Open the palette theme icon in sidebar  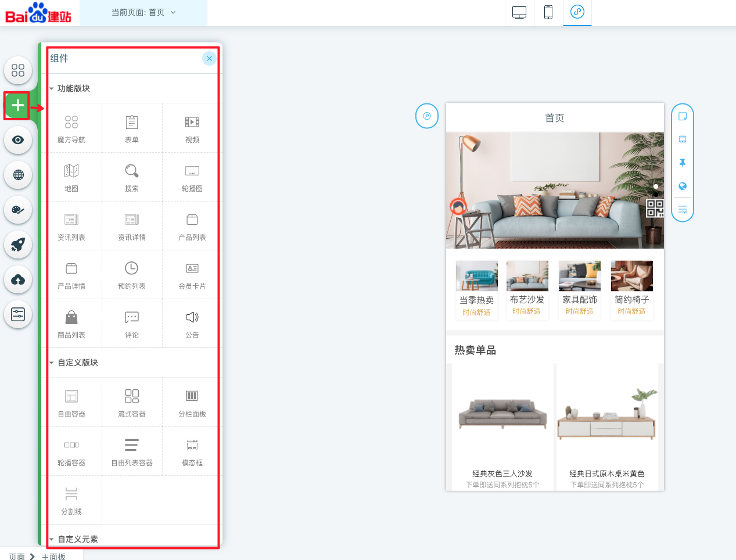18,210
